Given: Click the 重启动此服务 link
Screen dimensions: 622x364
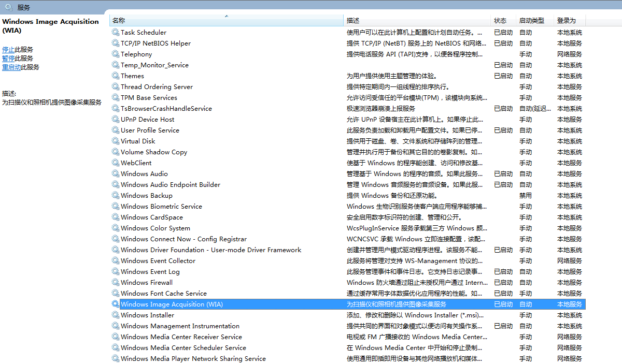Looking at the screenshot, I should click(x=11, y=67).
